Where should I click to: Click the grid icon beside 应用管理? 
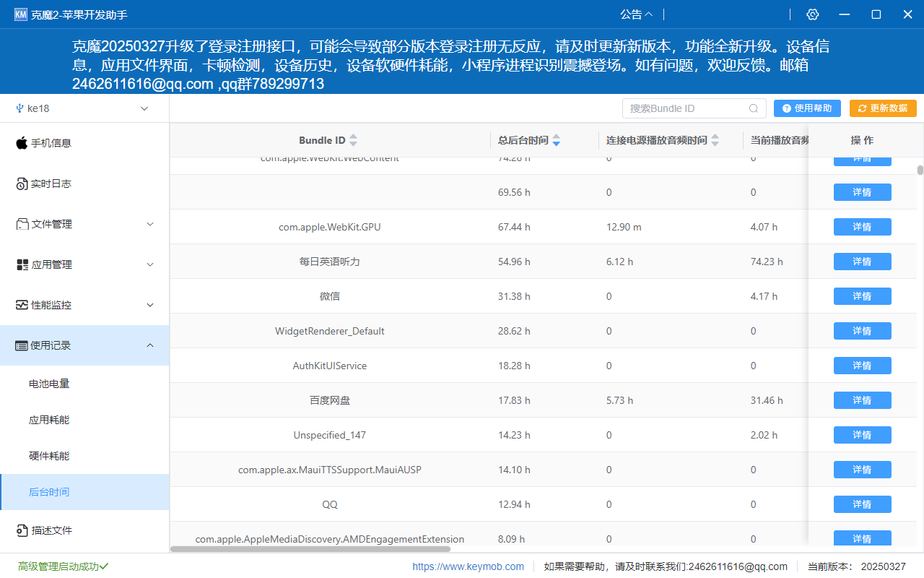tap(22, 264)
